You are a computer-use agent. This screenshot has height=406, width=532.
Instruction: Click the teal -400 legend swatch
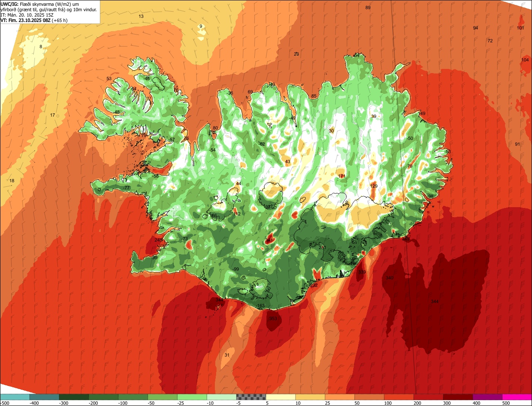point(44,397)
